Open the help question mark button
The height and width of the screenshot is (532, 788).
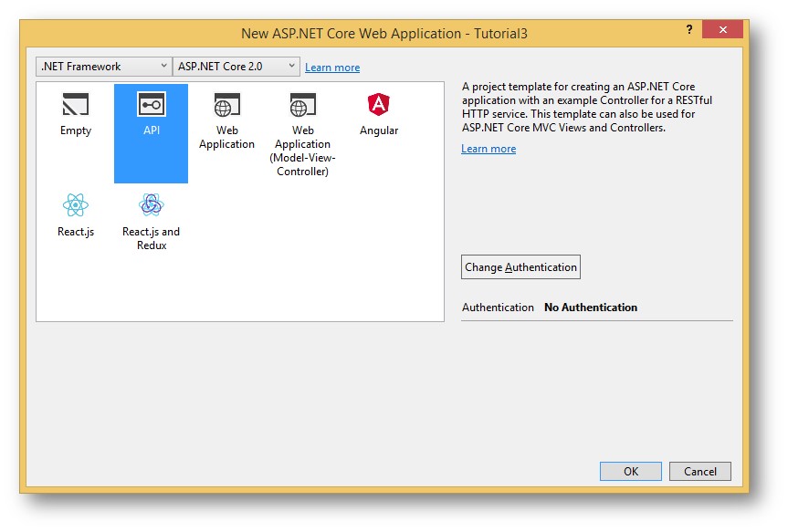click(x=689, y=29)
